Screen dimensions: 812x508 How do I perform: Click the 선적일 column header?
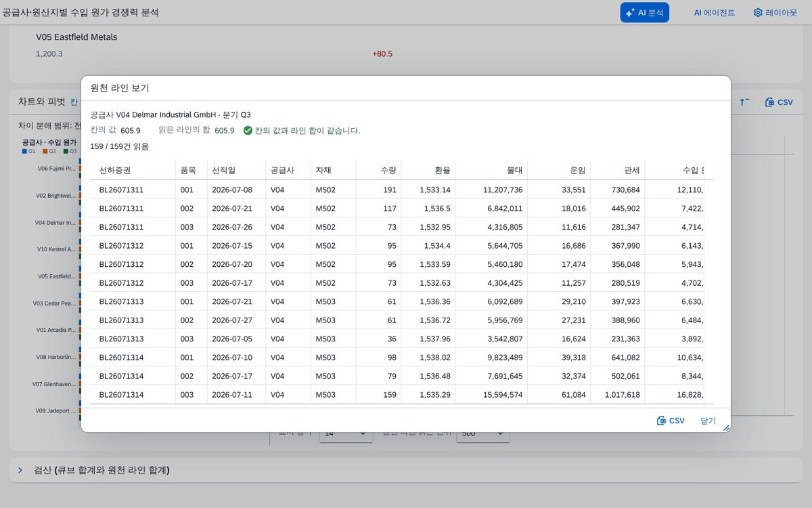click(236, 171)
